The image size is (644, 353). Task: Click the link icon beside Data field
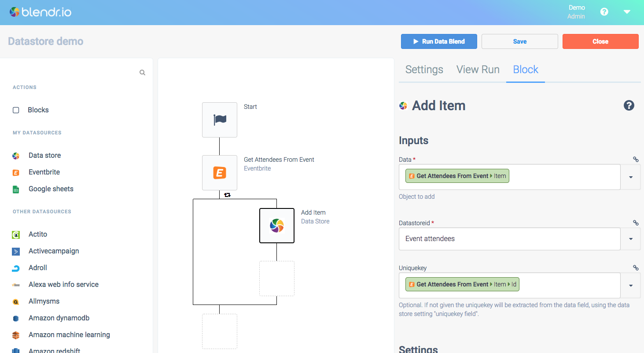(x=636, y=160)
